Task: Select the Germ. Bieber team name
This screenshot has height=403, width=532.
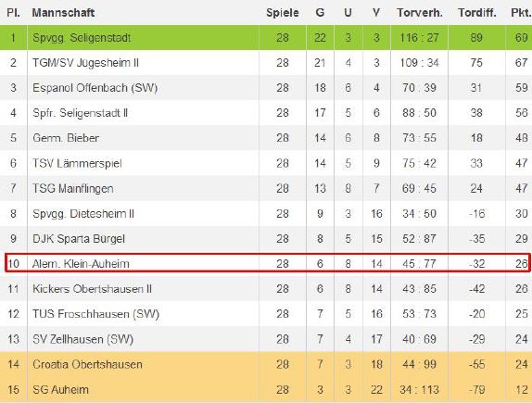Action: (x=66, y=138)
